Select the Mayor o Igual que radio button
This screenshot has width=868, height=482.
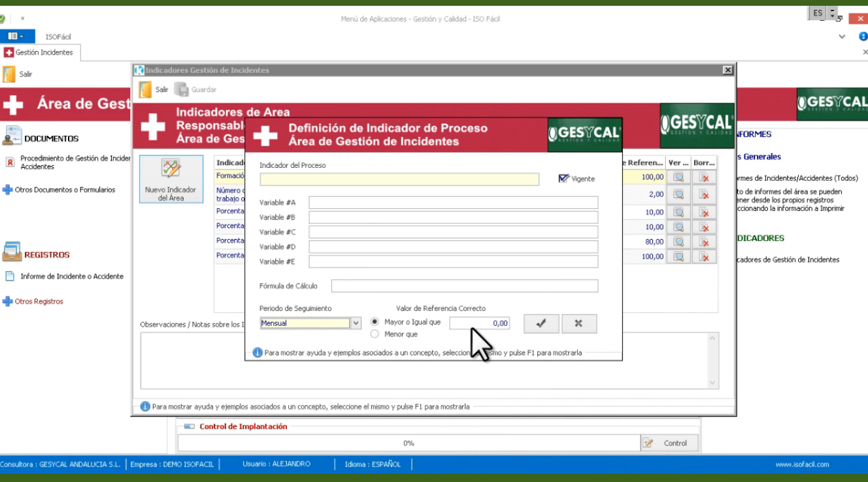click(x=375, y=322)
